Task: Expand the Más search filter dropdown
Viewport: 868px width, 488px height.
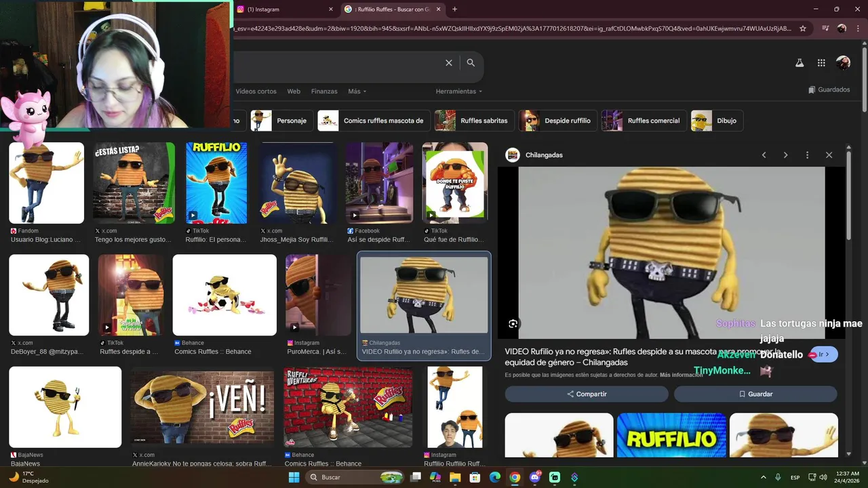Action: coord(357,91)
